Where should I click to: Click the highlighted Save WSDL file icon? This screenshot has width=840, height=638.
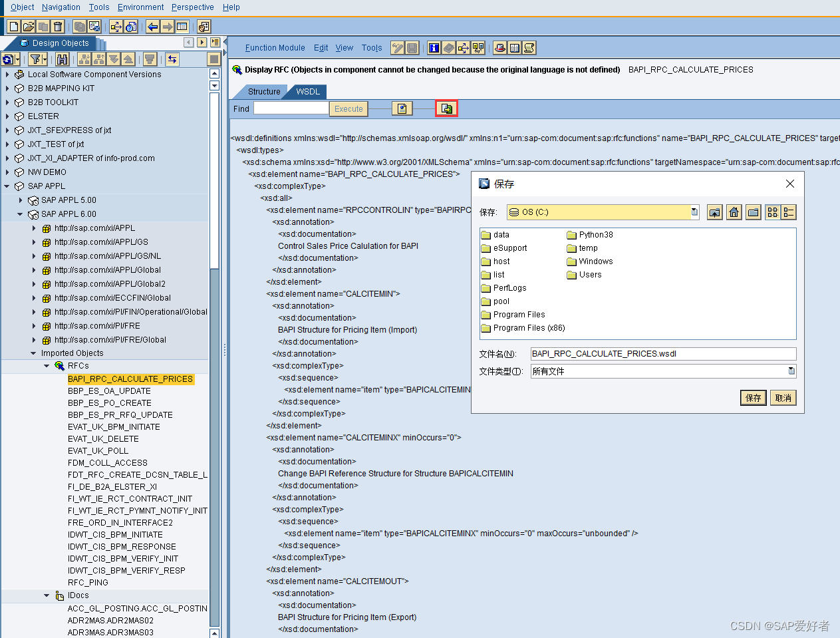(446, 108)
